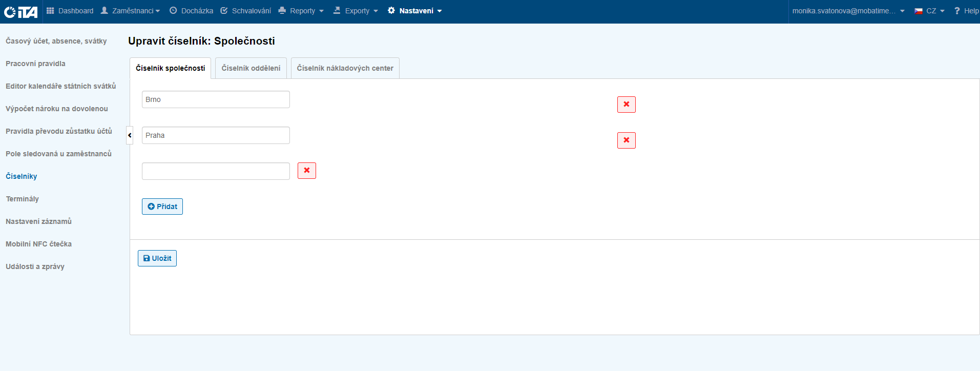980x371 pixels.
Task: Click the empty company name field
Action: tap(216, 171)
